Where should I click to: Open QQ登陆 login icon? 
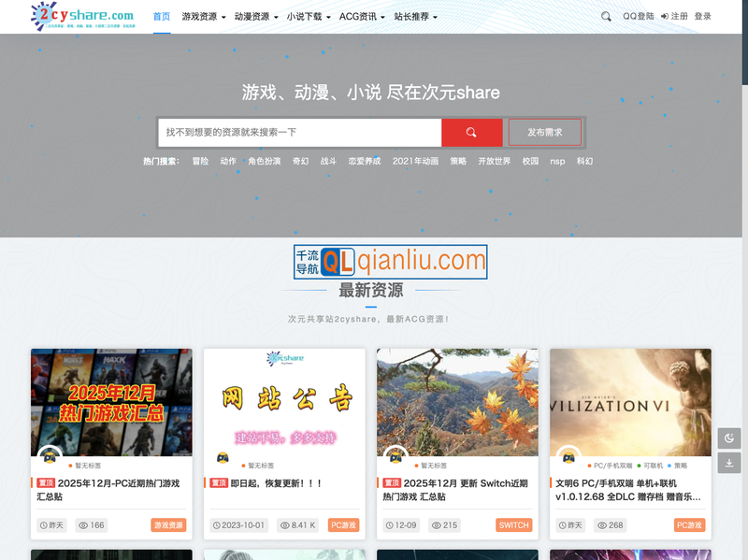(638, 17)
